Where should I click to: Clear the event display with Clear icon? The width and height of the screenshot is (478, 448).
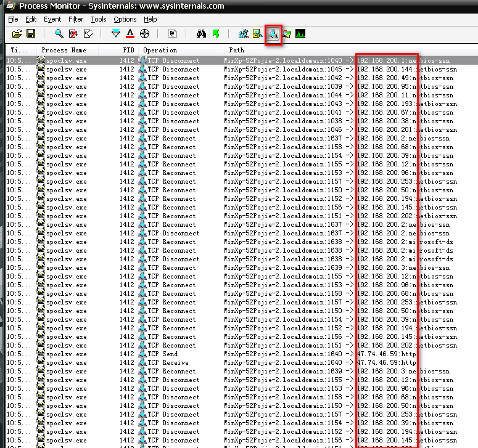88,33
